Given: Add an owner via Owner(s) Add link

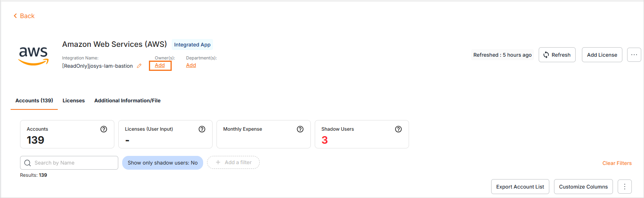Looking at the screenshot, I should click(160, 65).
